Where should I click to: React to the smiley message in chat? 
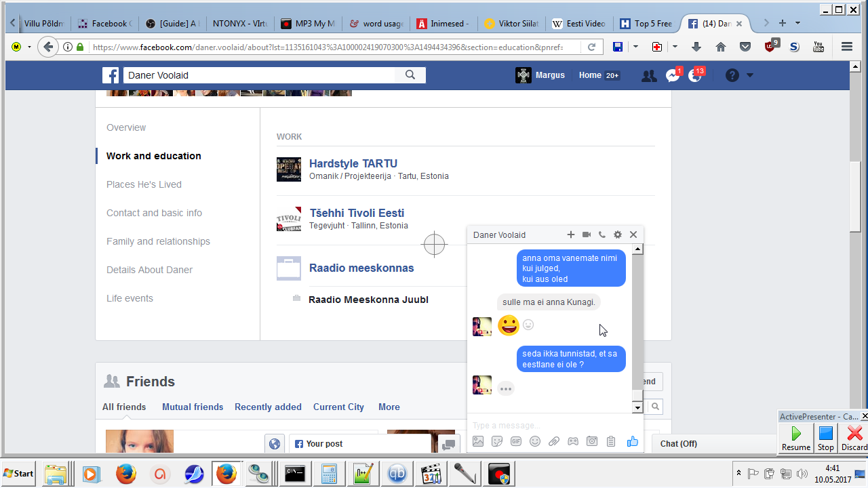point(528,325)
